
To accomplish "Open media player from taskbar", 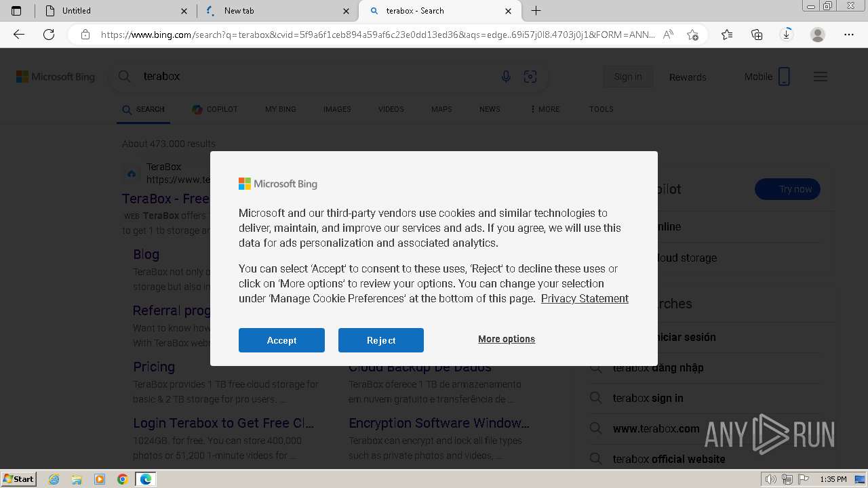I will pos(100,479).
